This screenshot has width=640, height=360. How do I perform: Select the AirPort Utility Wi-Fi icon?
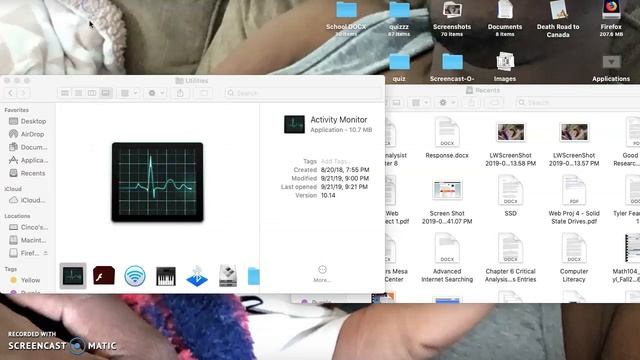(x=135, y=276)
